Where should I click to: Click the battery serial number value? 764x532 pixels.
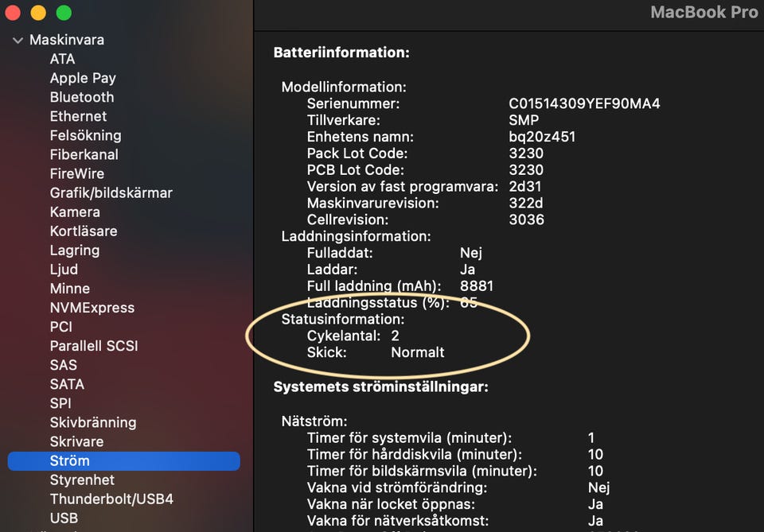(584, 103)
